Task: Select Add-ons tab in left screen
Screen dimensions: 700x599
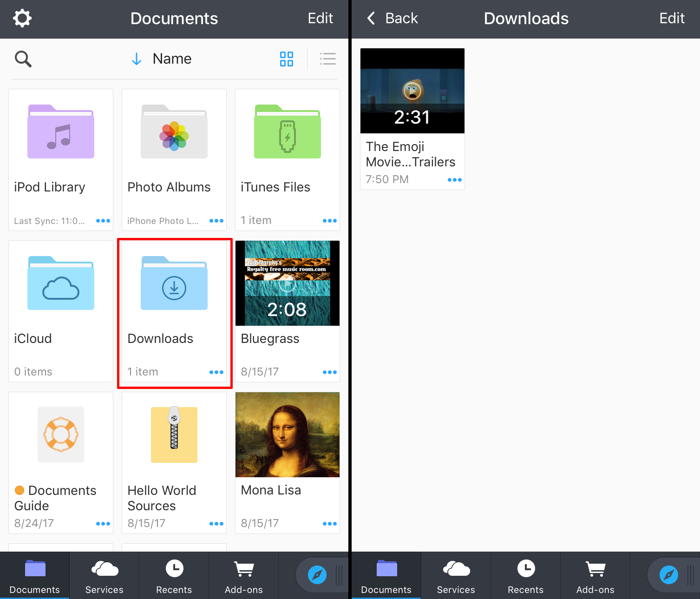Action: tap(244, 575)
